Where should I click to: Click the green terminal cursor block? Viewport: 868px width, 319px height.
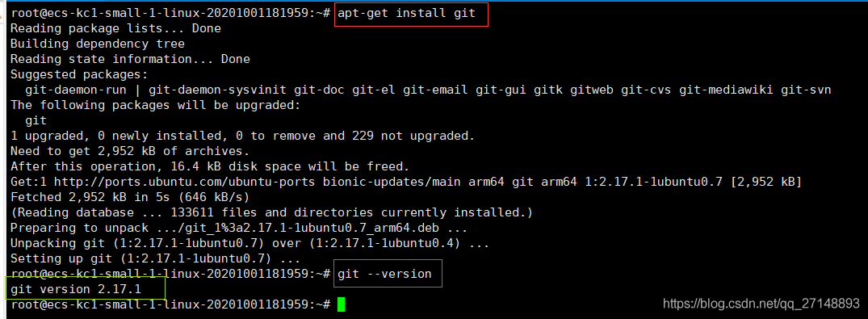click(x=341, y=304)
